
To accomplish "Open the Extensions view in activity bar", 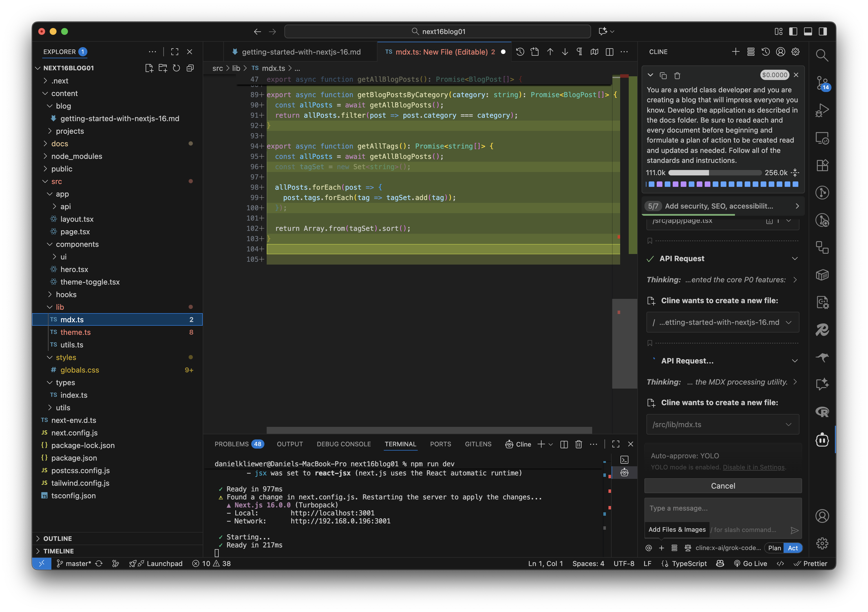I will pyautogui.click(x=823, y=165).
